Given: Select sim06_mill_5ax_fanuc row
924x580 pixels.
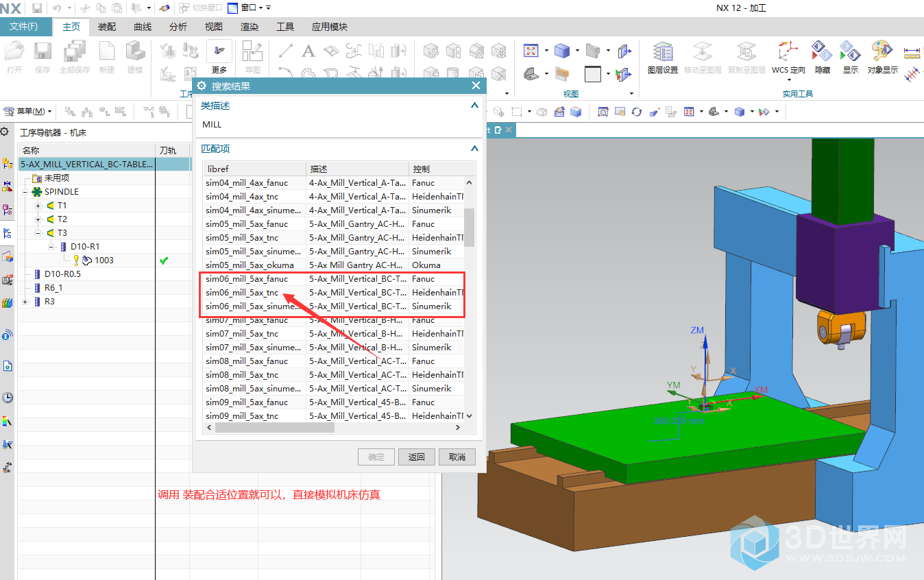Looking at the screenshot, I should (333, 279).
